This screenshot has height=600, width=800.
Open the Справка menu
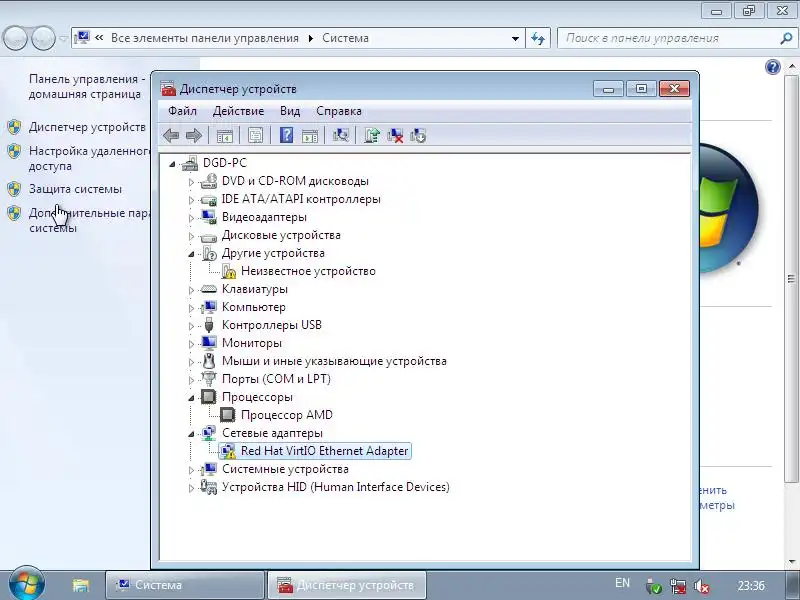(339, 111)
